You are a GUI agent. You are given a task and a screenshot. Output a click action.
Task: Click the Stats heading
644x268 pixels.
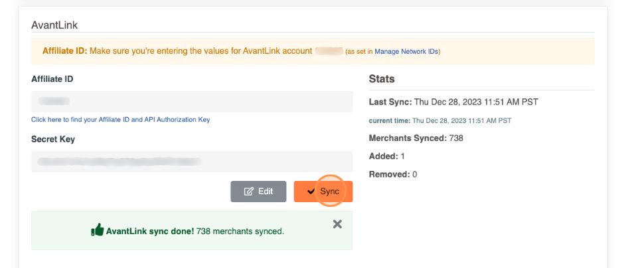coord(382,78)
